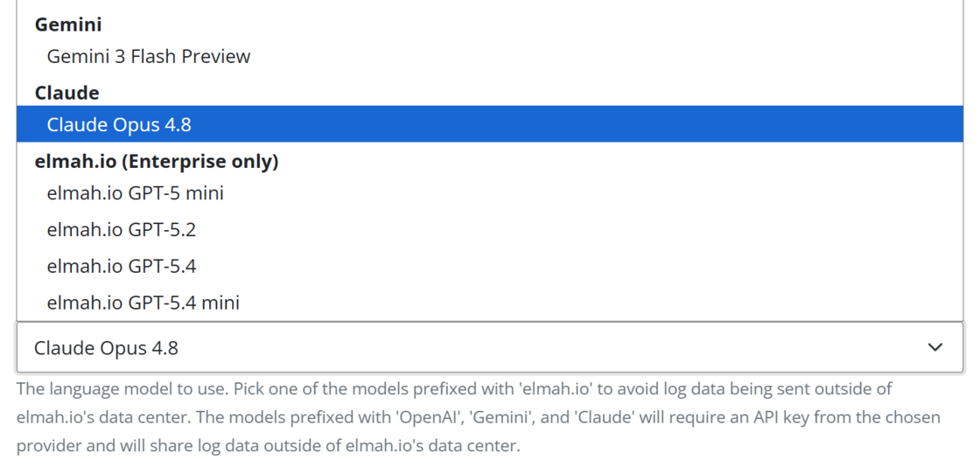Image resolution: width=980 pixels, height=467 pixels.
Task: Click the elmah.io (Enterprise only) group header
Action: tap(157, 162)
